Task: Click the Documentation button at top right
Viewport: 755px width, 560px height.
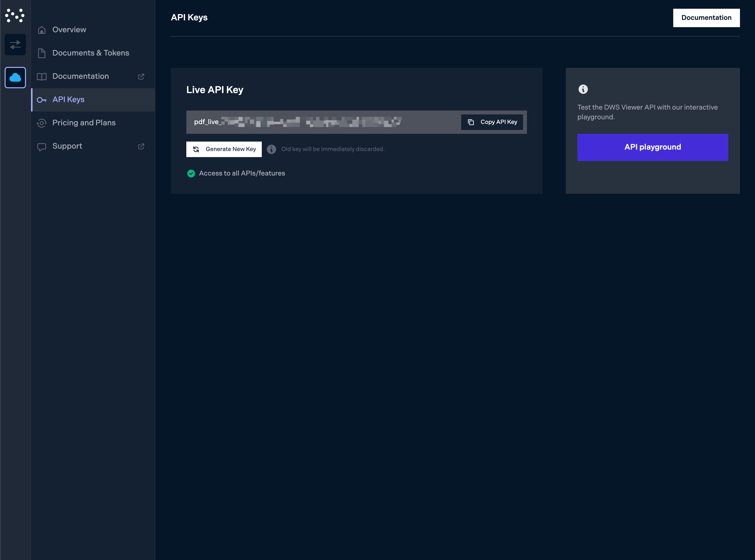Action: coord(706,18)
